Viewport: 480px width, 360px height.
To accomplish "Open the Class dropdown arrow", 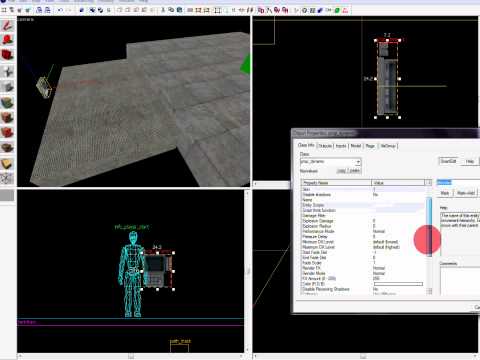I will tap(358, 162).
